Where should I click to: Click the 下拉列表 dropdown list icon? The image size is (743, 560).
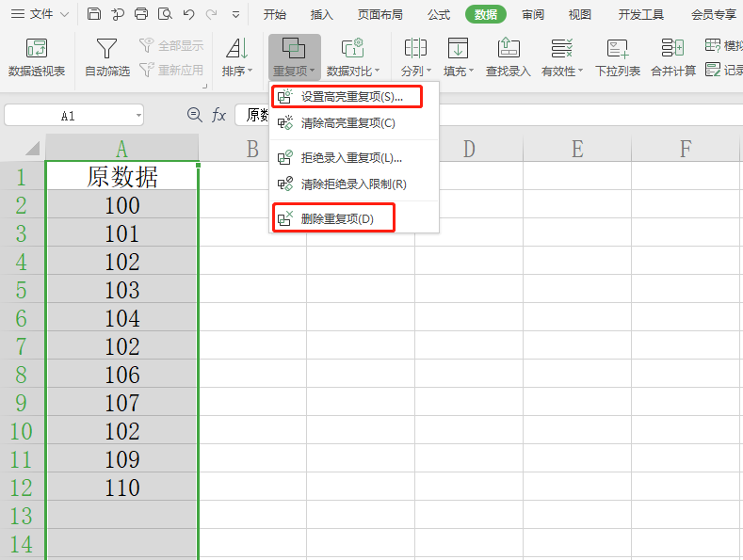pyautogui.click(x=617, y=56)
